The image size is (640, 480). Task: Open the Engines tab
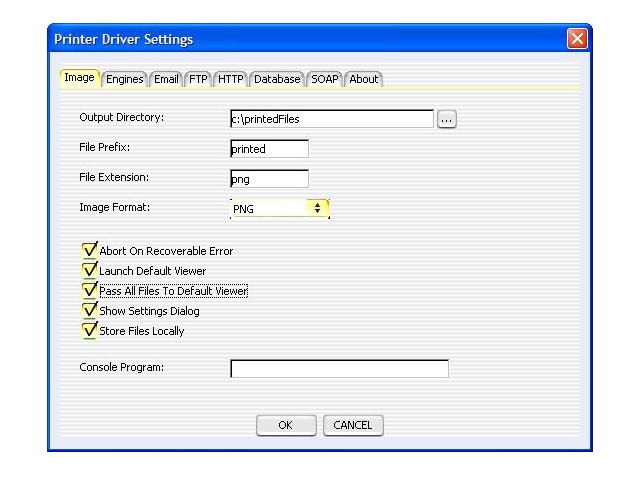tap(124, 79)
